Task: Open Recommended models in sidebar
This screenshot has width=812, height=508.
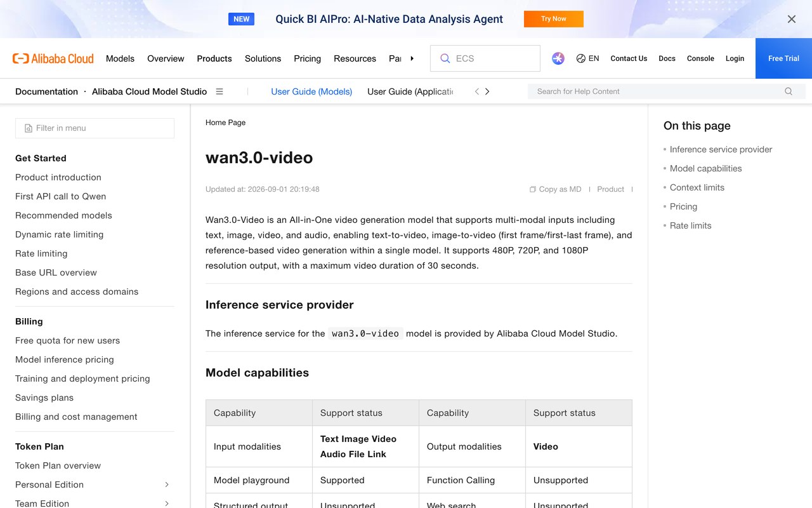Action: 63,215
